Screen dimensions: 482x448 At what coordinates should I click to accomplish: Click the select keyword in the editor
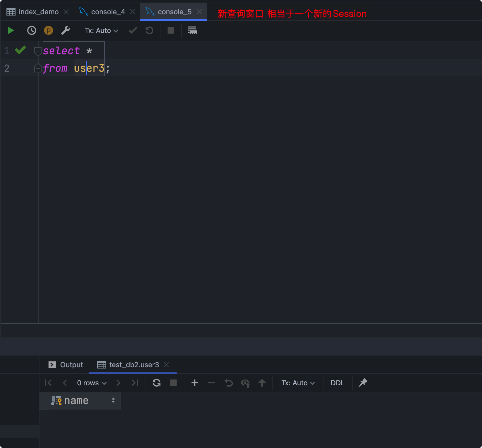[61, 51]
